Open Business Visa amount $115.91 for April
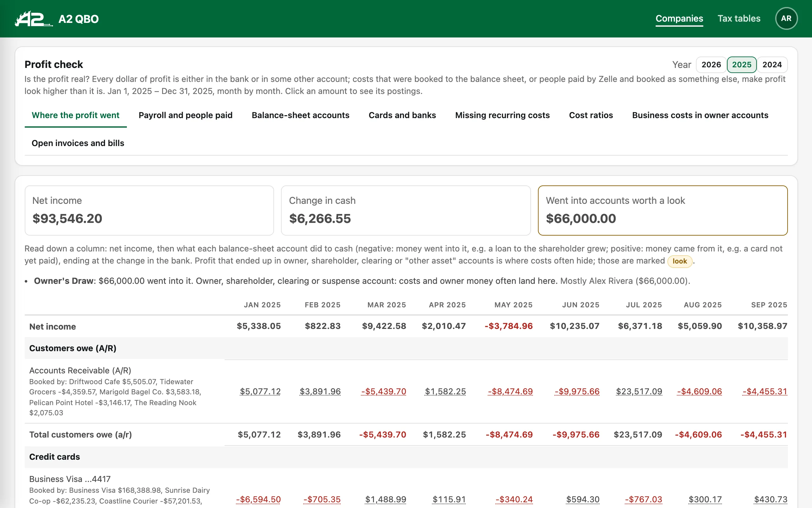 (x=449, y=500)
